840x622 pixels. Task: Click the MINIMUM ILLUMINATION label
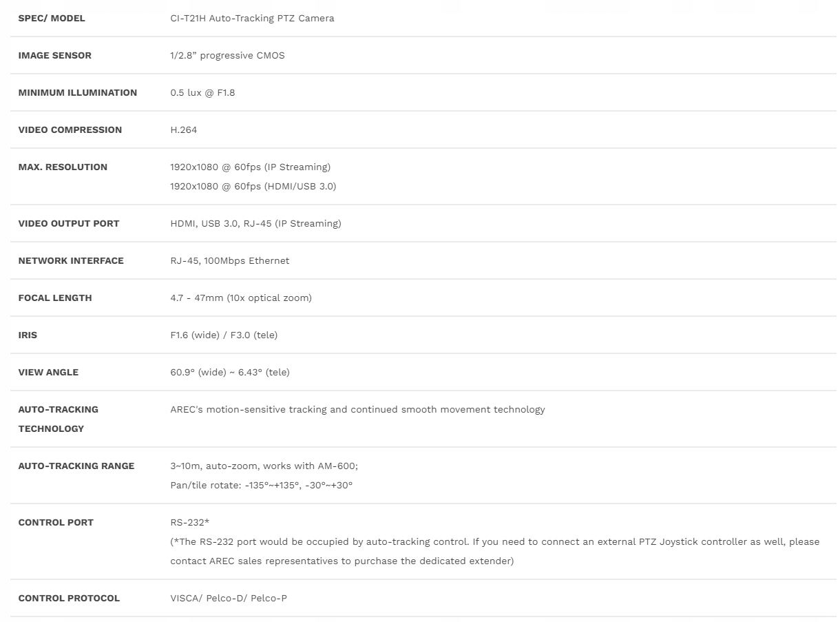pos(77,92)
